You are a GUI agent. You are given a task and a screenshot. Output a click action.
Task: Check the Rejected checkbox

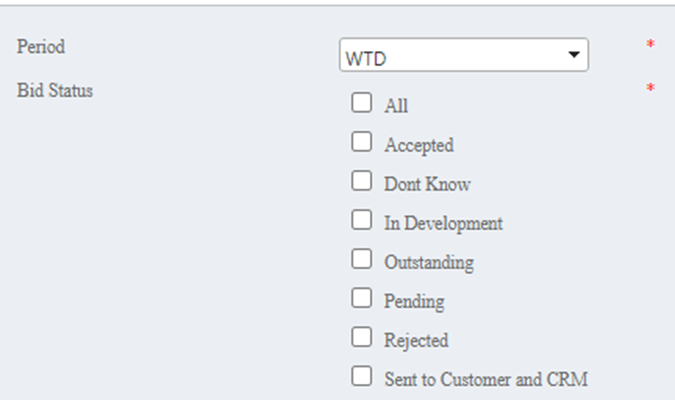pyautogui.click(x=361, y=337)
